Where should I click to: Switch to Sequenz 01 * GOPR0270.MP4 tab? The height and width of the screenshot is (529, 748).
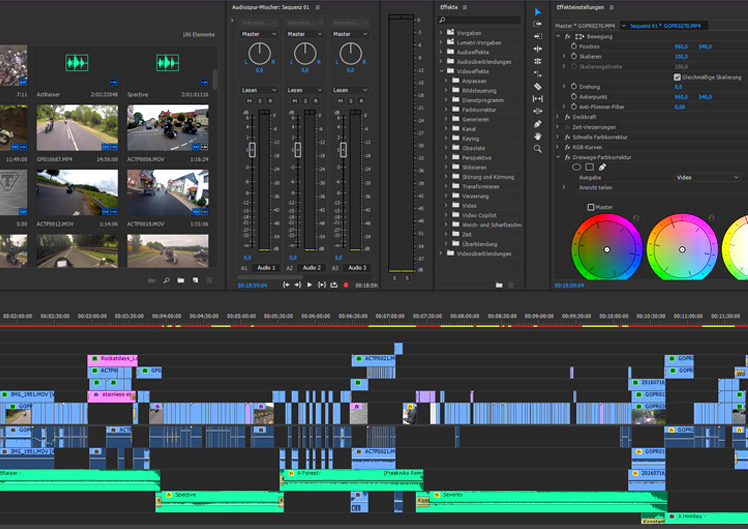[665, 25]
